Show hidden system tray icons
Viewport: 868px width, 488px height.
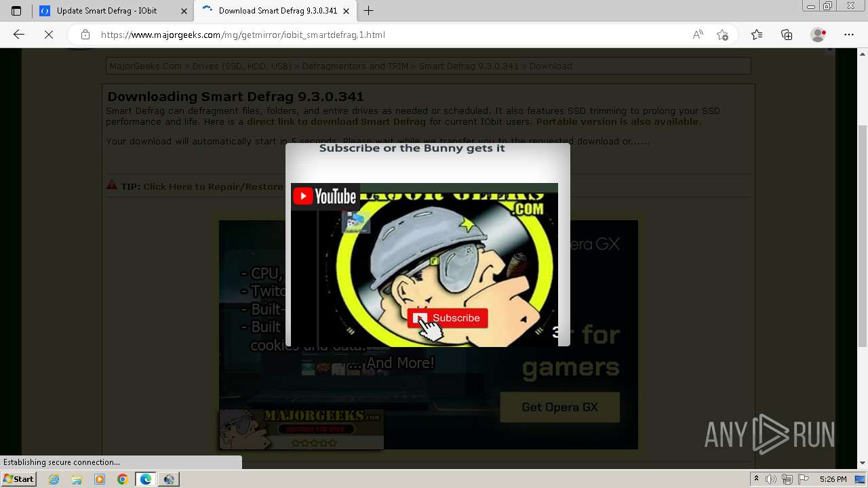point(757,479)
